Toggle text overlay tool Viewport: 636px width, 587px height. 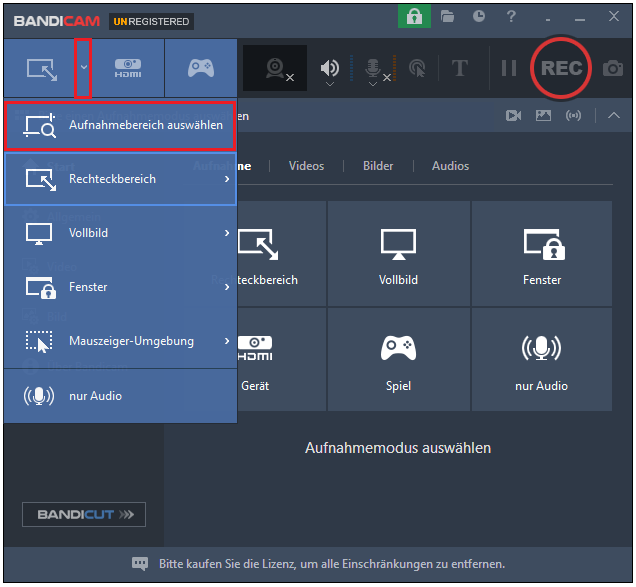coord(460,68)
